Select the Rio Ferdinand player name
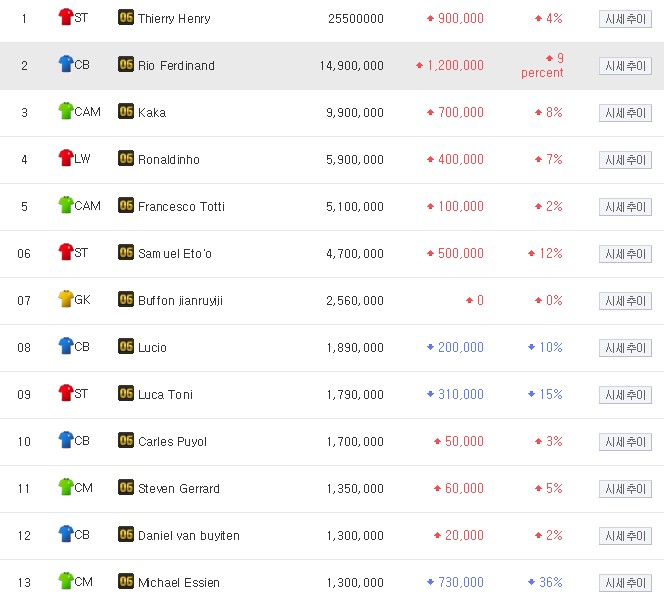664x605 pixels. coord(176,65)
